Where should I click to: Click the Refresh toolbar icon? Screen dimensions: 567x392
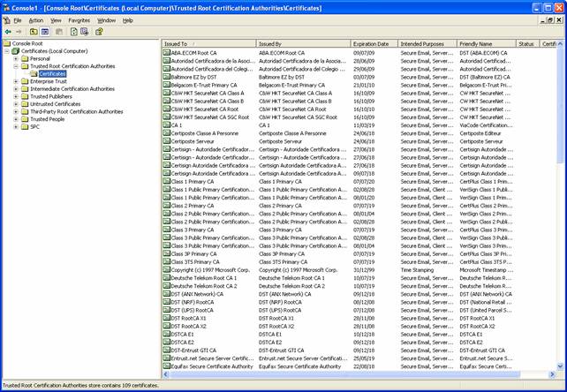[74, 32]
